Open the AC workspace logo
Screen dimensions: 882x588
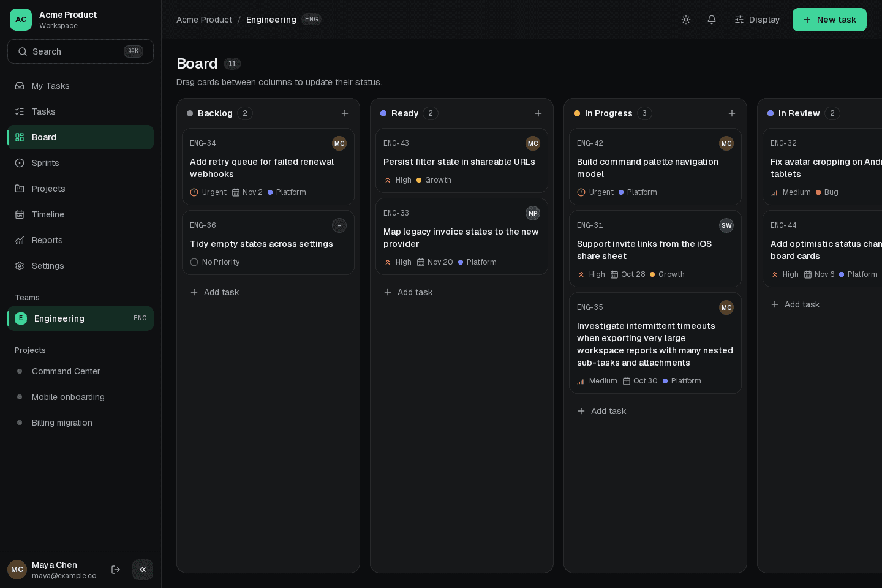(21, 20)
